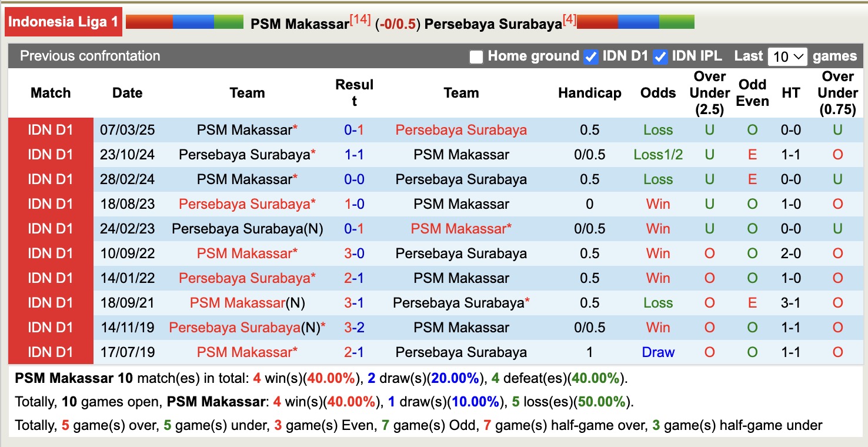Select the 0-1 score of the 07/03/25 match
868x447 pixels.
[x=355, y=129]
